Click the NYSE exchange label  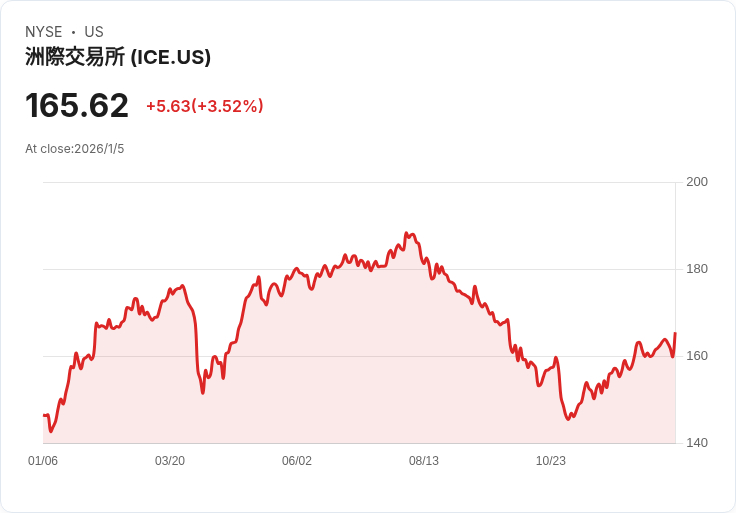click(44, 32)
